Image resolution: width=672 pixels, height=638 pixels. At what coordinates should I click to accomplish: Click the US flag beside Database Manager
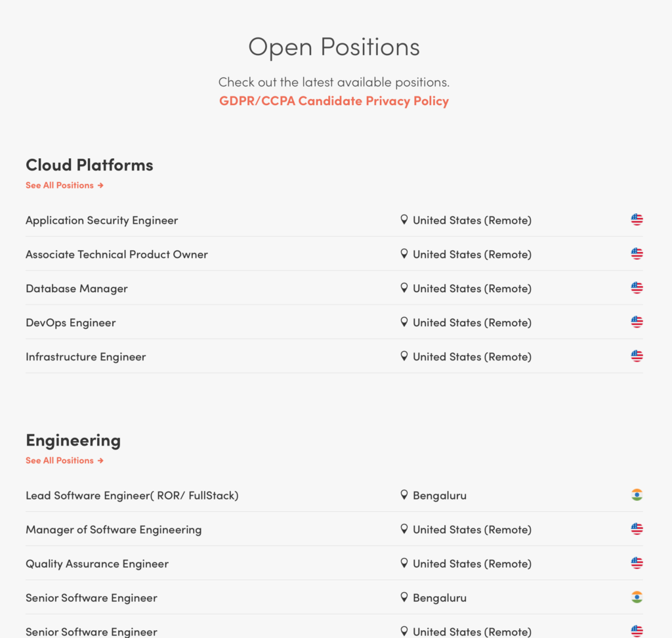[x=637, y=288]
